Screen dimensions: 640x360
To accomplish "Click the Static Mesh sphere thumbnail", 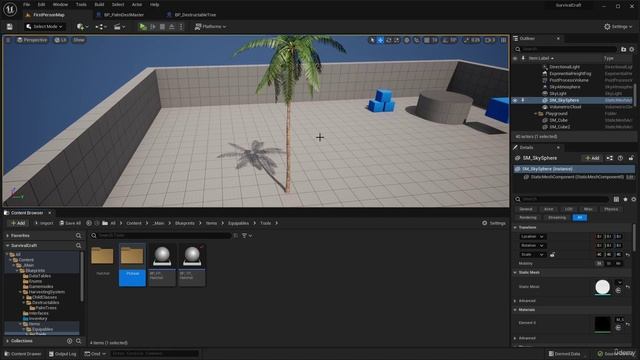I will click(602, 287).
